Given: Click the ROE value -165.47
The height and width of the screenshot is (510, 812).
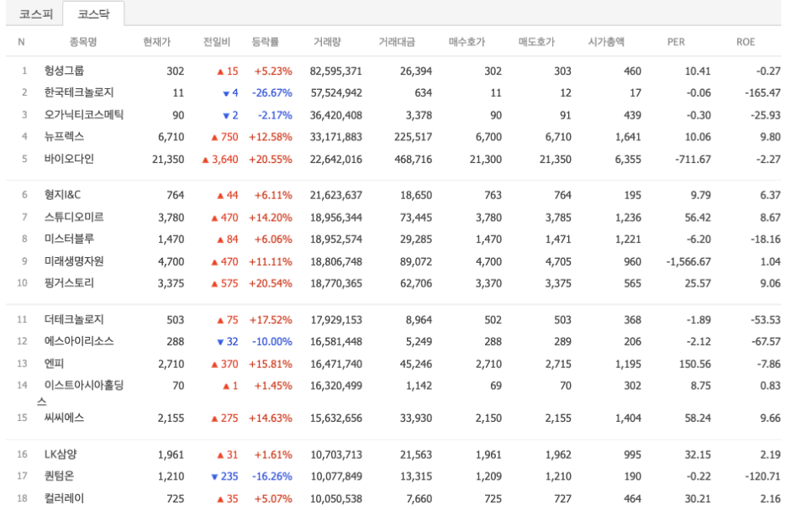Looking at the screenshot, I should [x=762, y=93].
